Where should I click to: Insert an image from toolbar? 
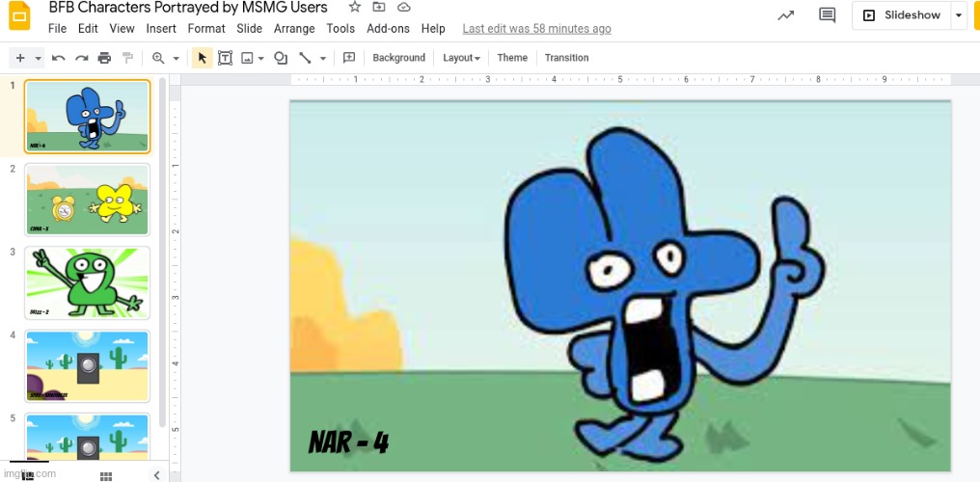(247, 58)
